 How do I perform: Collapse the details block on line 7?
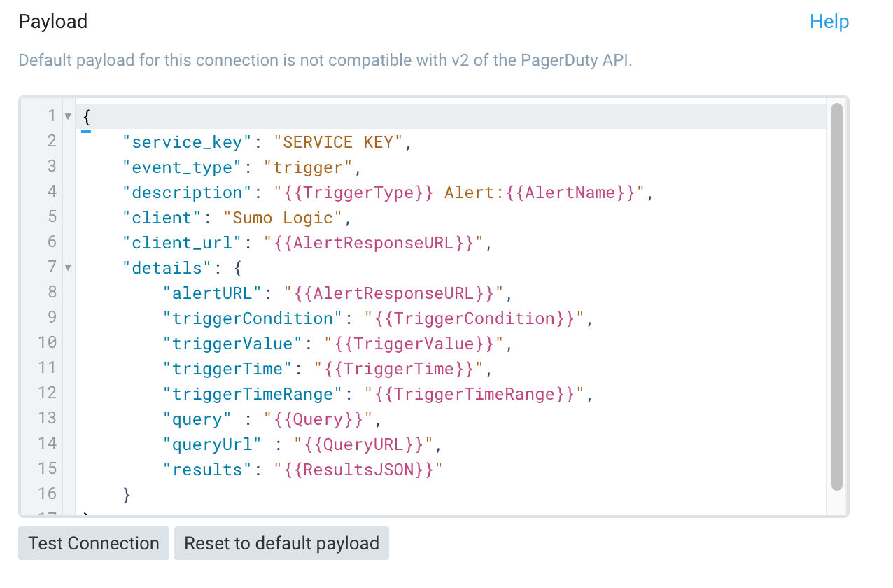[x=67, y=267]
